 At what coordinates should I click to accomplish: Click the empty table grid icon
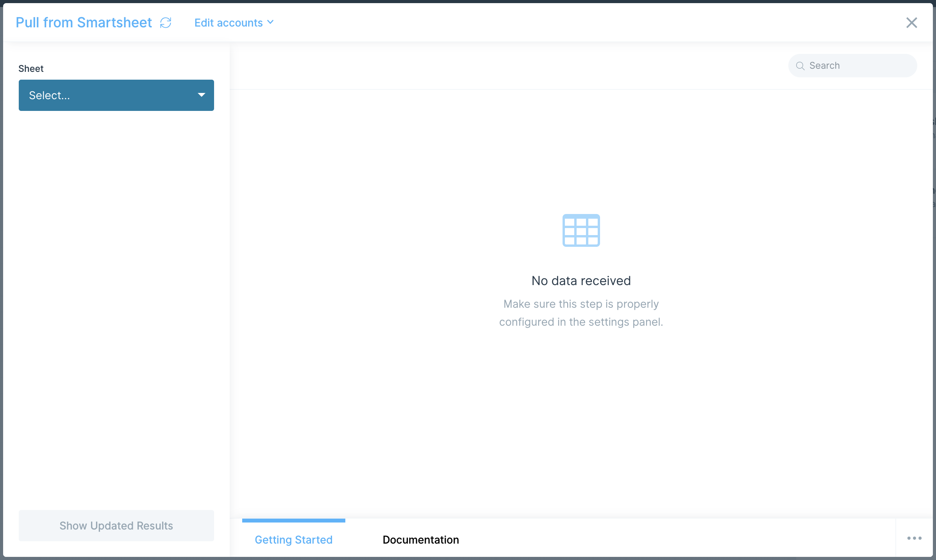(x=581, y=230)
